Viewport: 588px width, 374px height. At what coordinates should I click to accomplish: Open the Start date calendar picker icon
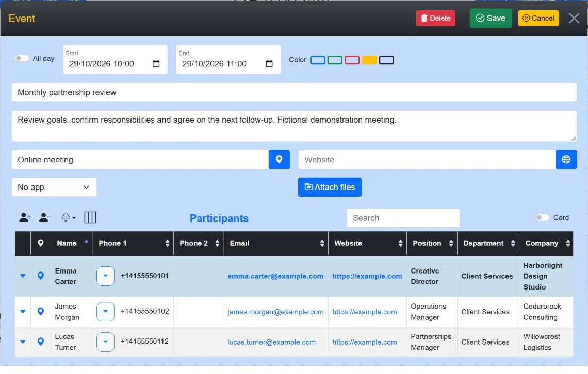[x=156, y=64]
